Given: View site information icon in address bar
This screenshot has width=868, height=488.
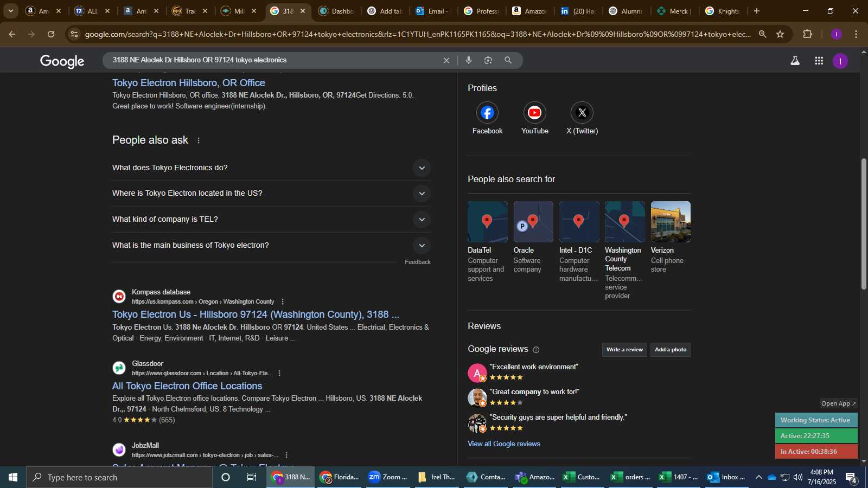Looking at the screenshot, I should coord(74,34).
